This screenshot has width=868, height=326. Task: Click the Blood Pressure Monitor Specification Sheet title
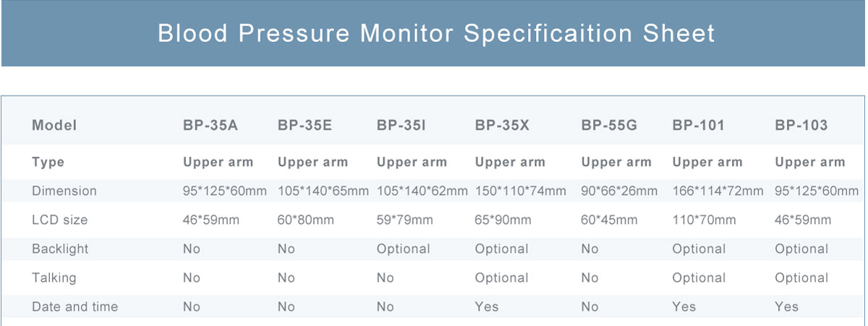(x=436, y=33)
